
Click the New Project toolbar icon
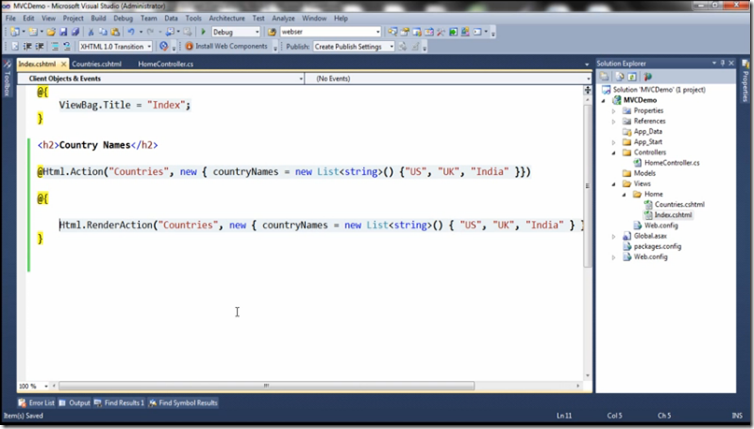point(15,32)
